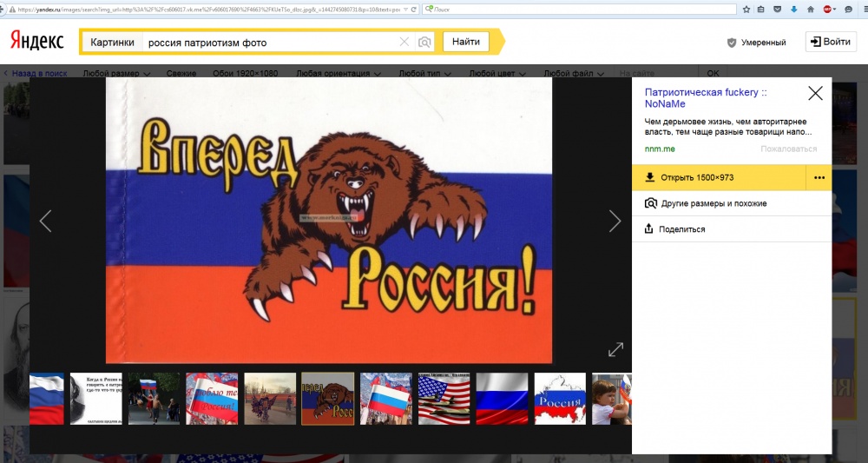Open the Картинки service tab
The image size is (868, 463).
tap(112, 42)
